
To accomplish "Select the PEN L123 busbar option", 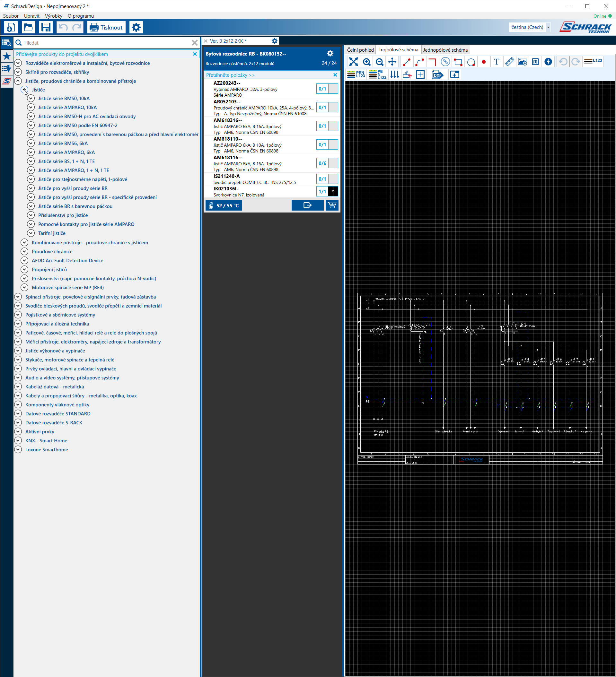I will coord(356,74).
